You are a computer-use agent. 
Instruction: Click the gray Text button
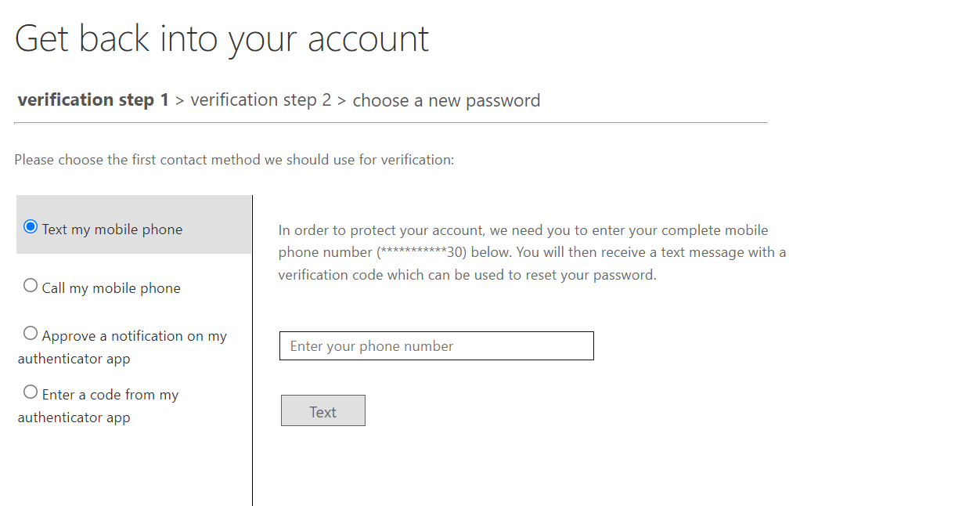point(323,411)
